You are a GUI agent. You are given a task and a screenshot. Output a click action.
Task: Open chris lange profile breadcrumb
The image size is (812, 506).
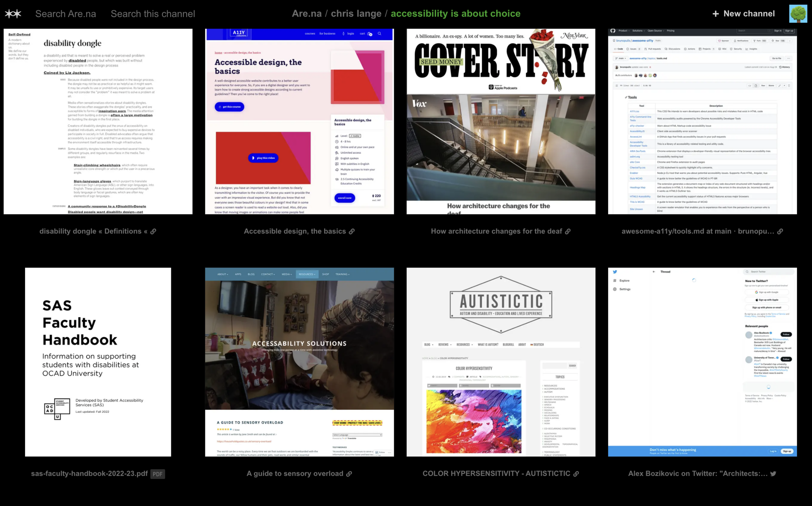(x=356, y=14)
